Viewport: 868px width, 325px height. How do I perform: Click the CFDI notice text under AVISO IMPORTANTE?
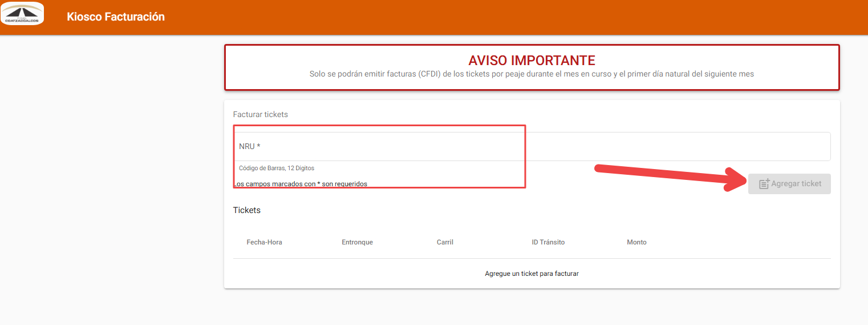tap(532, 74)
